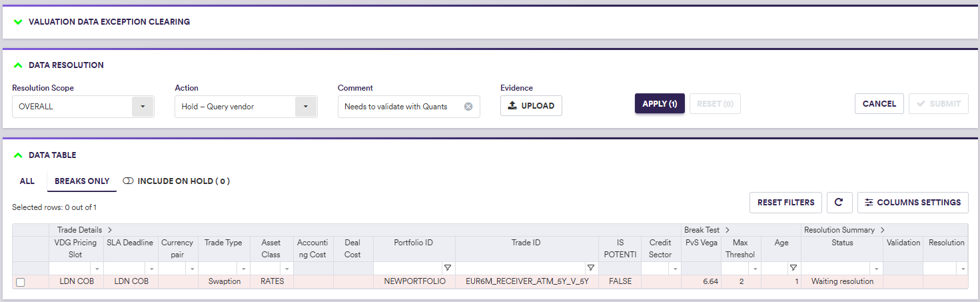Click the Apply (1) button
980x302 pixels.
[x=659, y=103]
